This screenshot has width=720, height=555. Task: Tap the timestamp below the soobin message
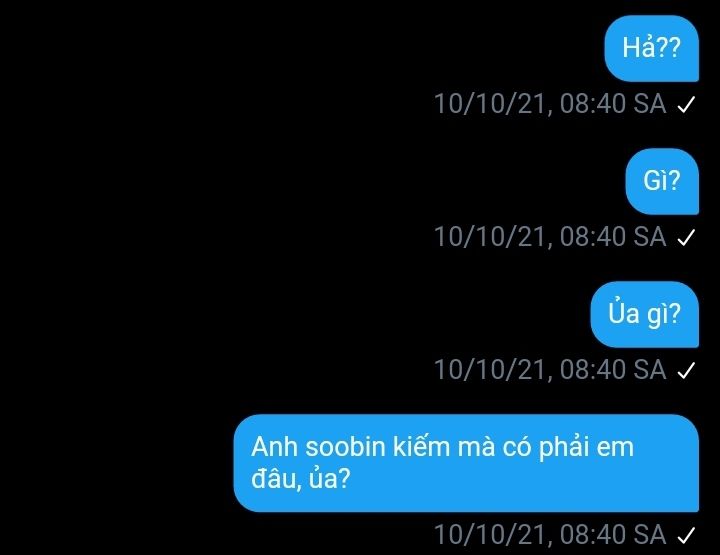click(550, 535)
